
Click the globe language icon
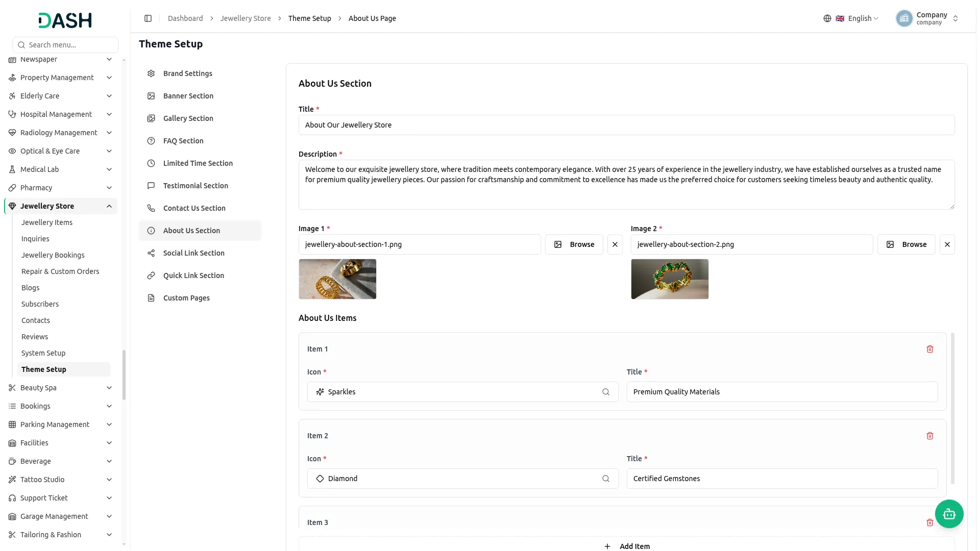click(827, 18)
